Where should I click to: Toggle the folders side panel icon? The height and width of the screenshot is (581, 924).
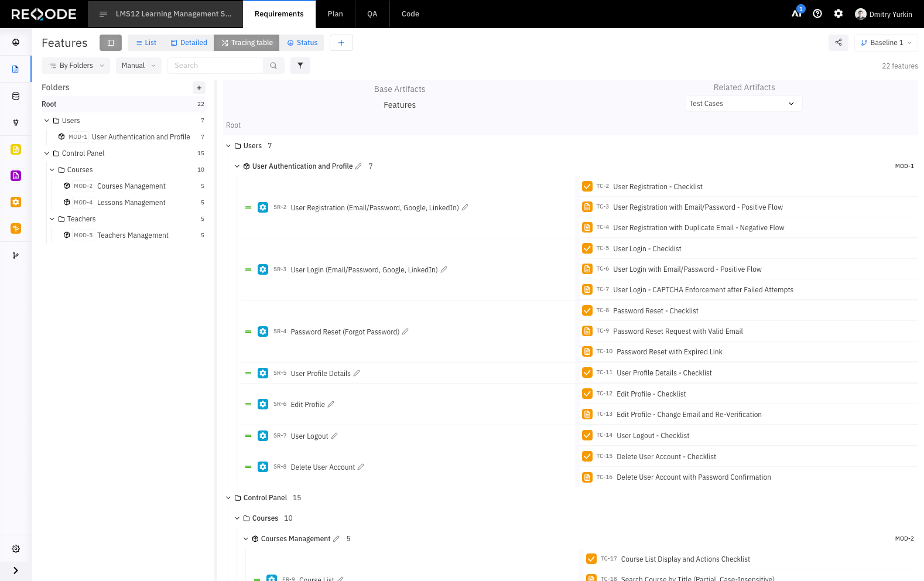tap(111, 43)
